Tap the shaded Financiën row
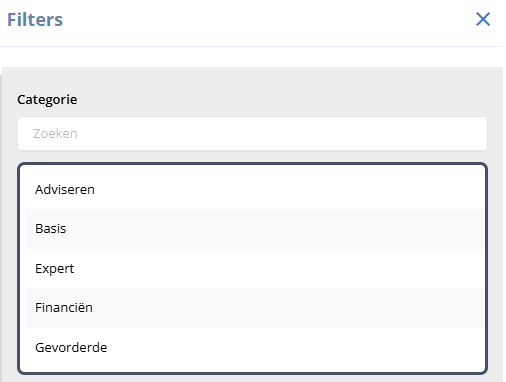This screenshot has height=382, width=506. click(x=254, y=308)
